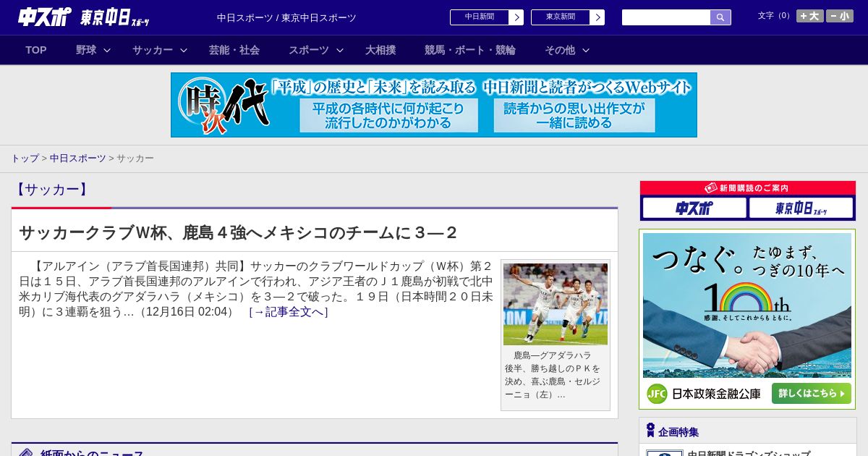This screenshot has width=868, height=456.
Task: Open the Kashima Club World Cup article headline
Action: tap(239, 232)
